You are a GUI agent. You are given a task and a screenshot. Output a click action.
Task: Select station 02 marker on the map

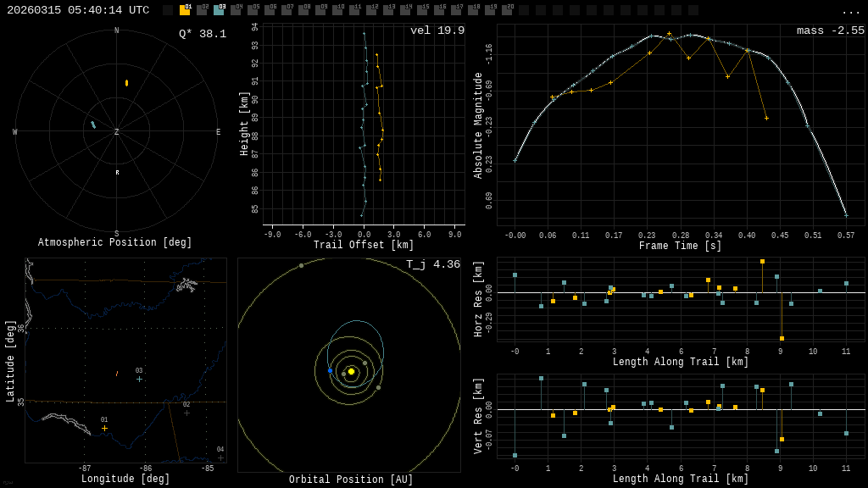pyautogui.click(x=186, y=413)
